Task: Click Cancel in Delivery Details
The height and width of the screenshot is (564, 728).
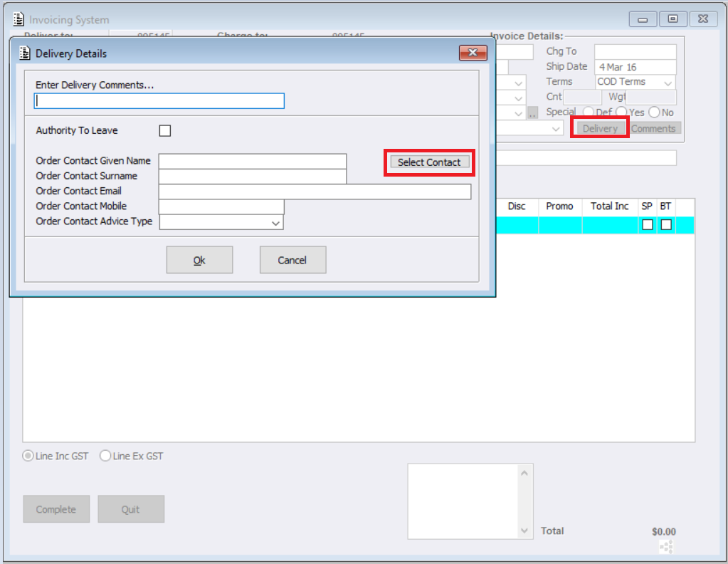Action: pyautogui.click(x=292, y=260)
